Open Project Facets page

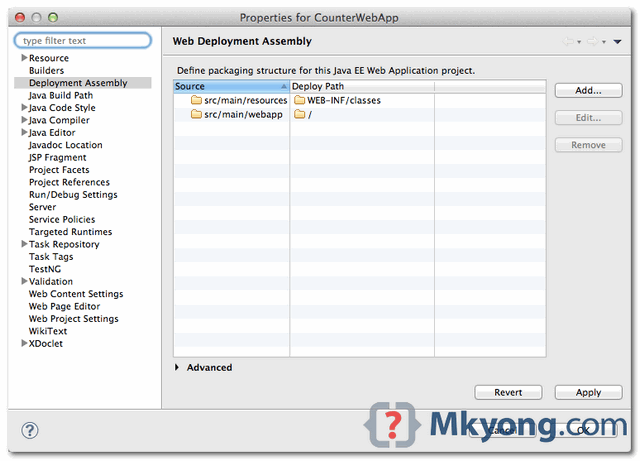click(59, 170)
